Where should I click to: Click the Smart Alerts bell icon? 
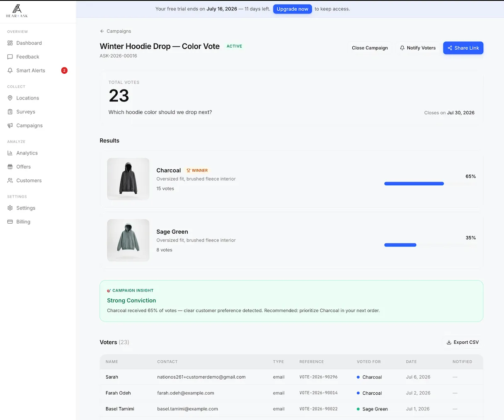click(10, 70)
